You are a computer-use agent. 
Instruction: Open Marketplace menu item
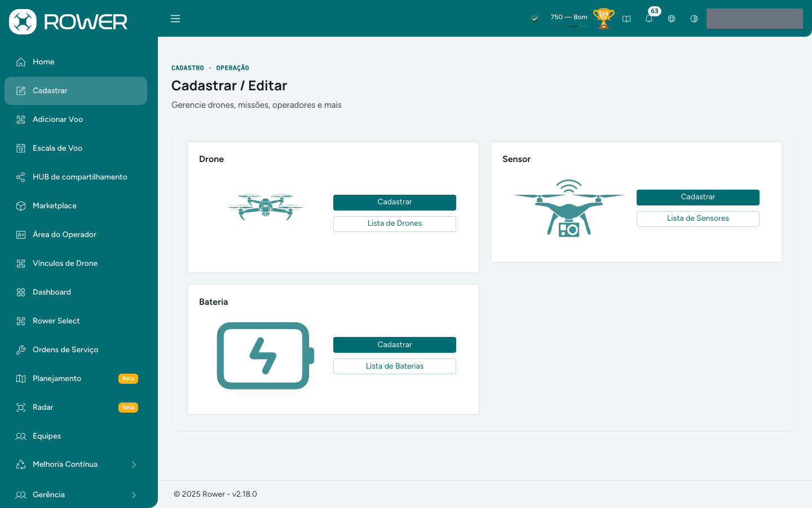pos(76,206)
